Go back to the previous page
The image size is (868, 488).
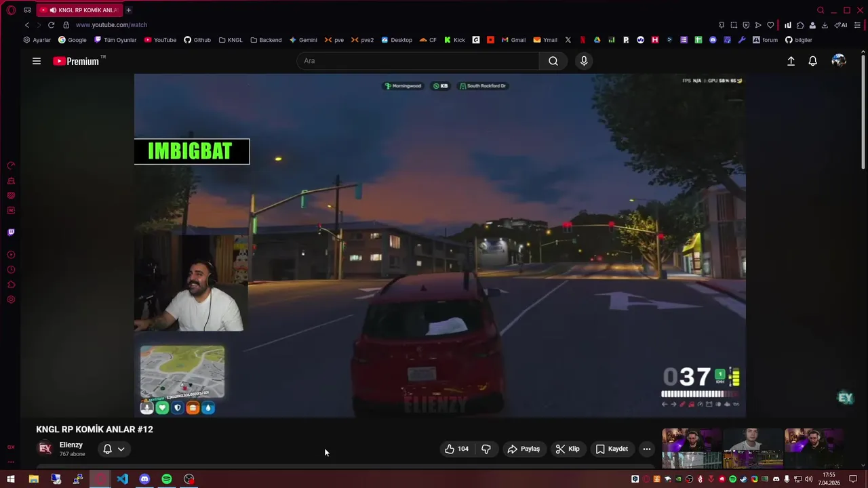tap(26, 25)
